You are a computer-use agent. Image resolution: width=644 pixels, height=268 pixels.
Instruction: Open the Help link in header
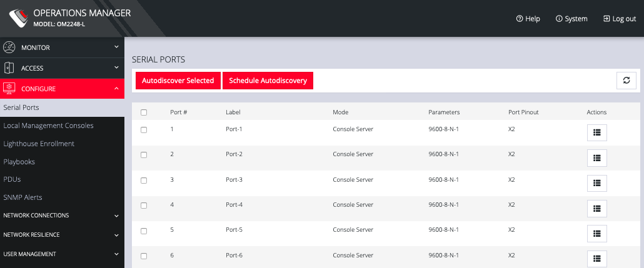528,19
